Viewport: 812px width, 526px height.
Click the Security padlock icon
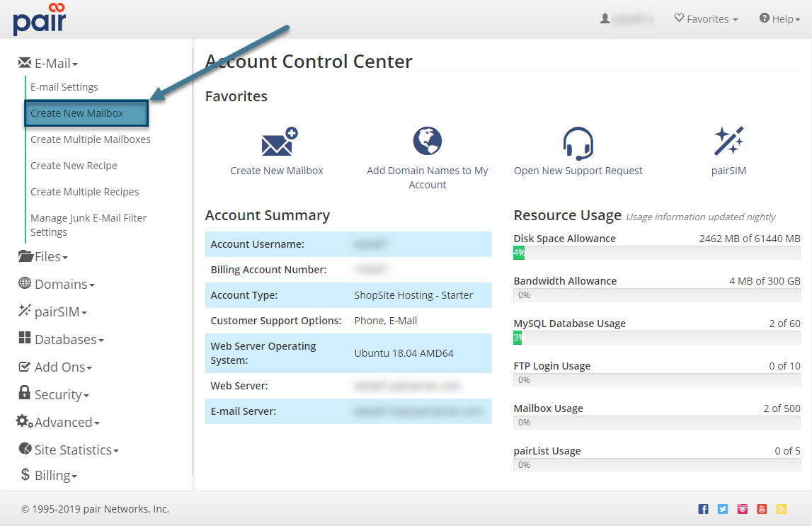24,392
